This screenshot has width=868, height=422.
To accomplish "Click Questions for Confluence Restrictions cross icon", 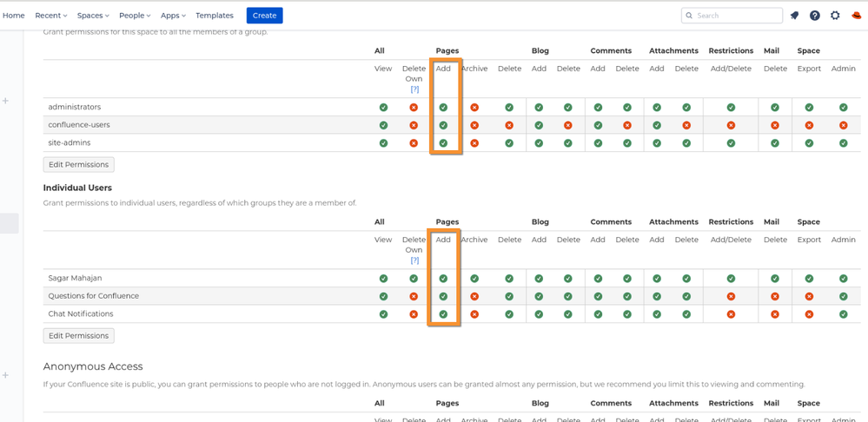I will [731, 296].
